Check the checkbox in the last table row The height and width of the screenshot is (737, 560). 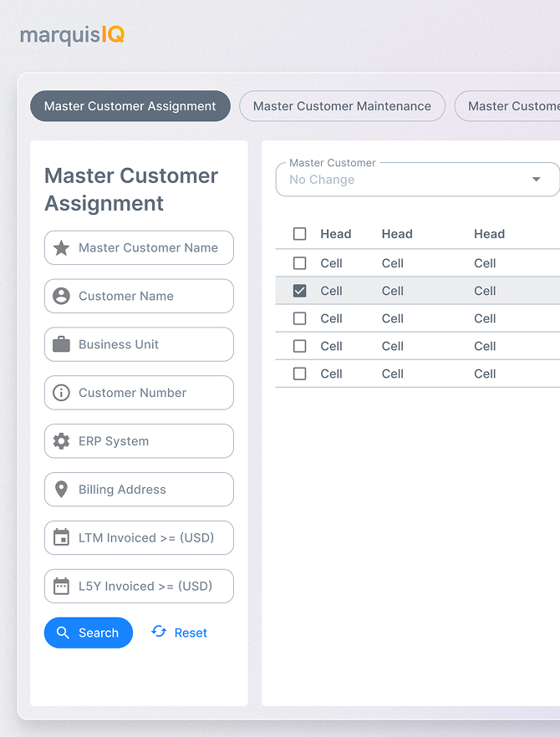point(299,374)
